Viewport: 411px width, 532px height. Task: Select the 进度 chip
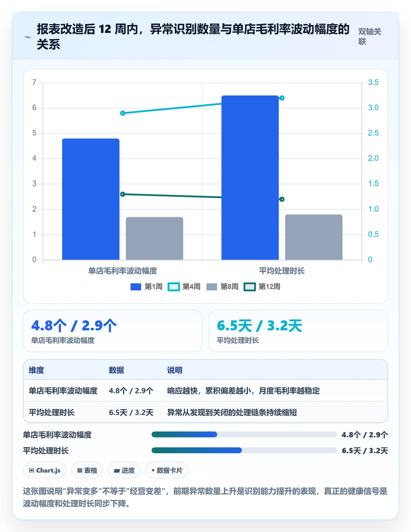[x=124, y=470]
